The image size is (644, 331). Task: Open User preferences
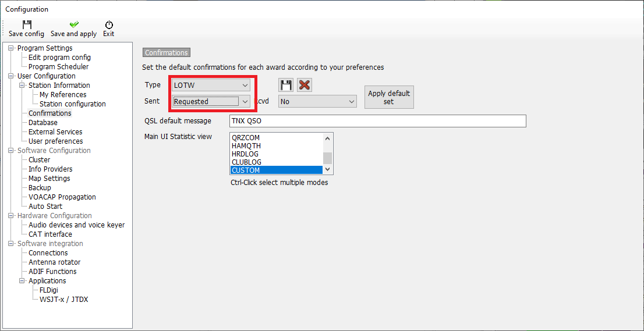55,141
